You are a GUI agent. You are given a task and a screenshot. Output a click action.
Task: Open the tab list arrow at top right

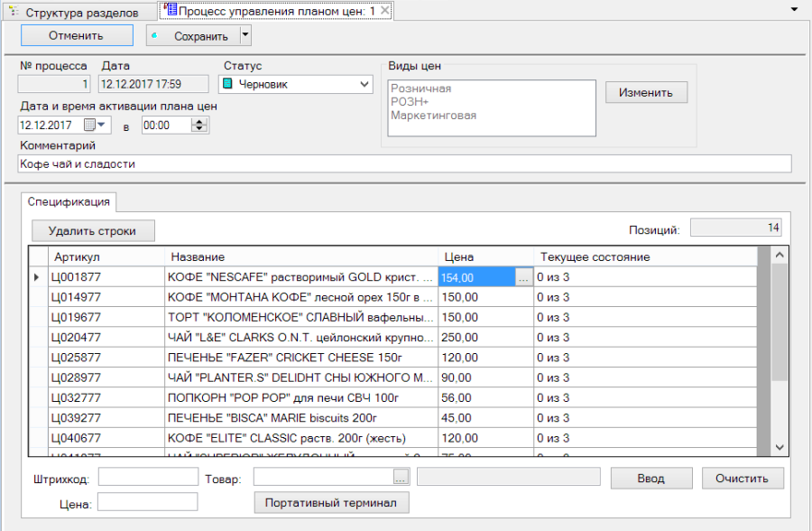coord(794,9)
